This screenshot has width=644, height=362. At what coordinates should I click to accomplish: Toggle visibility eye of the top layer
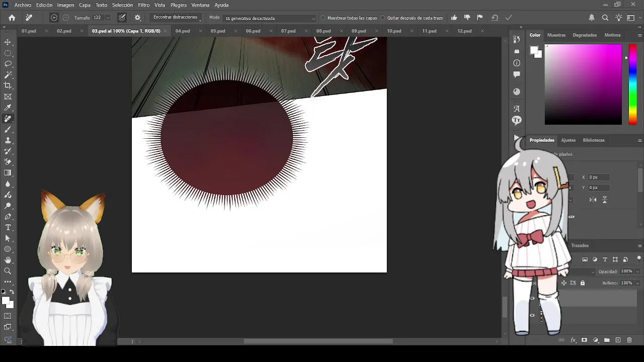(532, 299)
